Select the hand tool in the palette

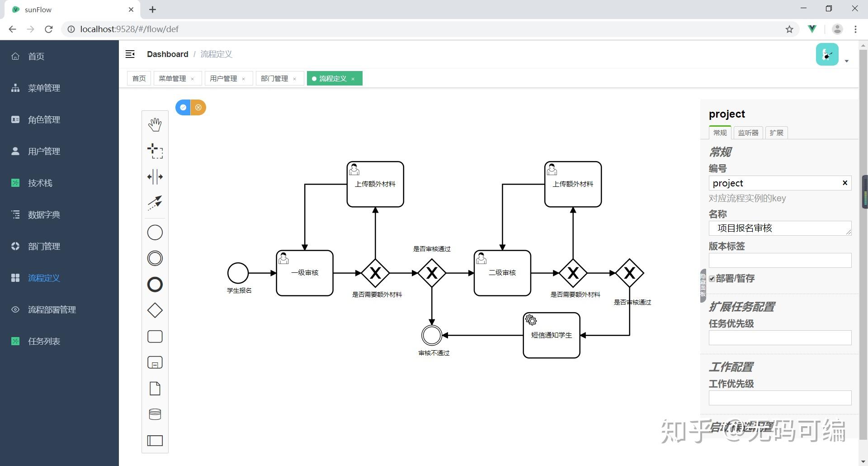(155, 124)
